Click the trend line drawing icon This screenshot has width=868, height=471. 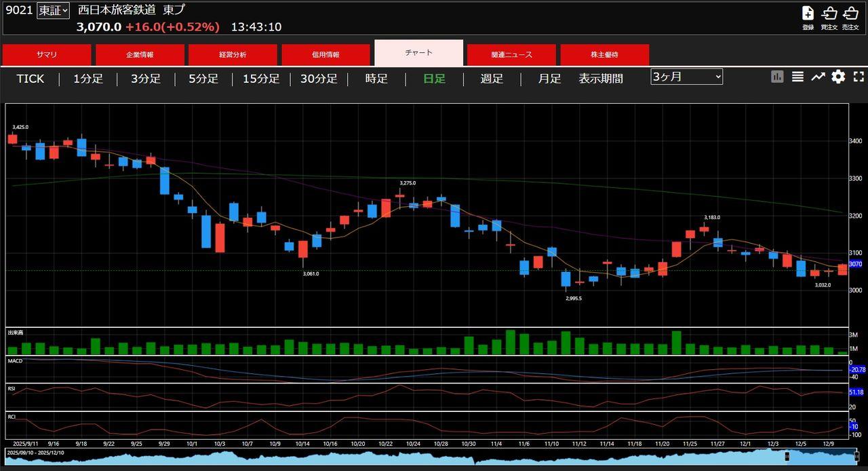click(x=818, y=77)
